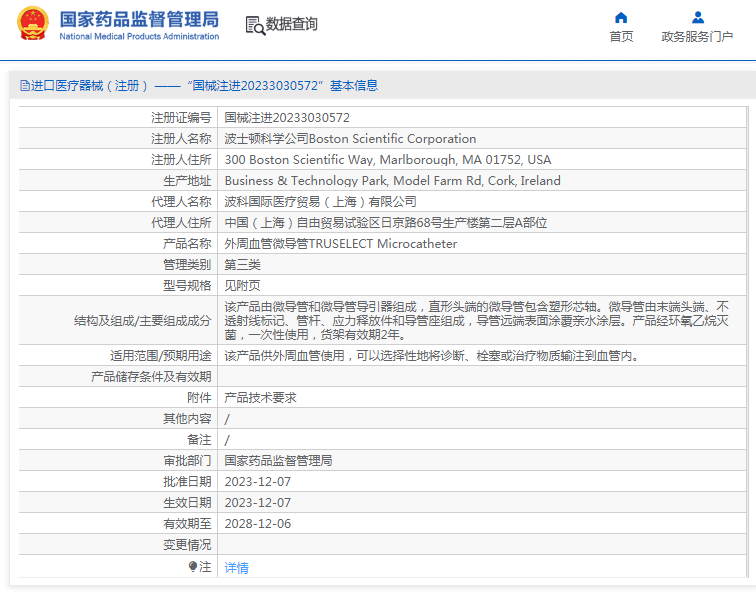Click the 审批部门 row label

[x=187, y=461]
